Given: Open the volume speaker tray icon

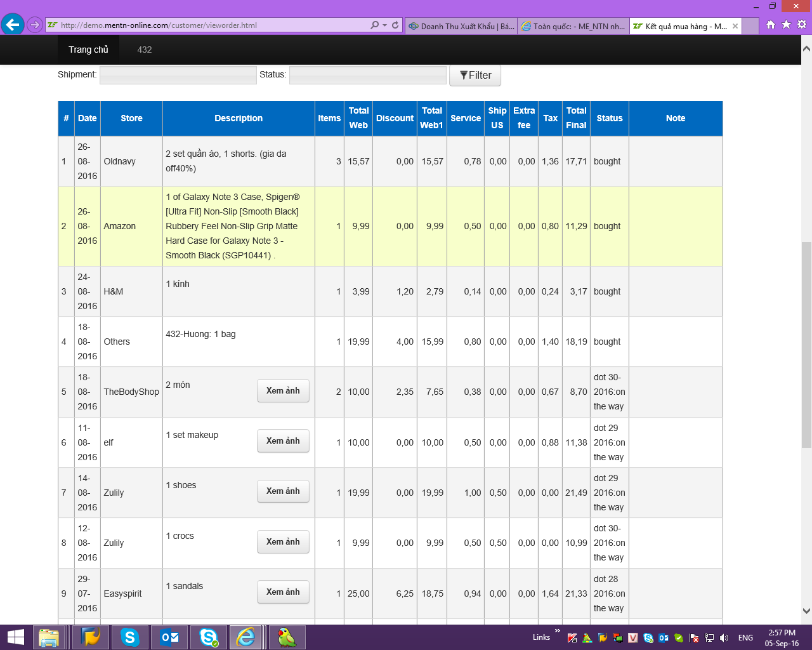Looking at the screenshot, I should pyautogui.click(x=724, y=638).
